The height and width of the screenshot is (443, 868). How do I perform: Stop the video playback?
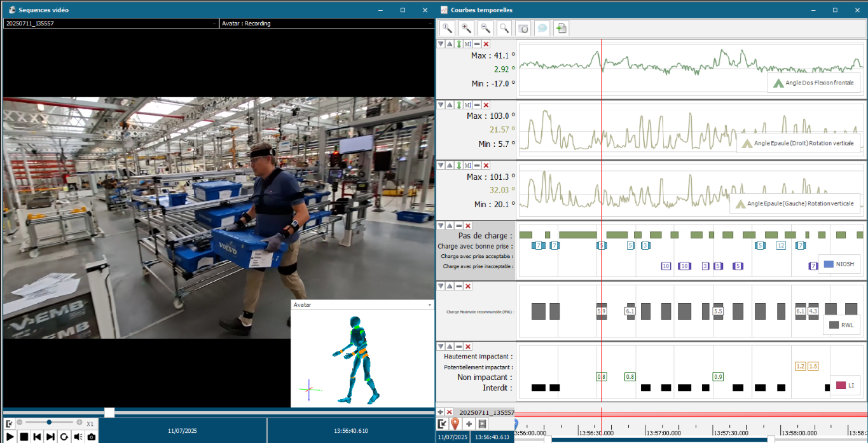(24, 437)
